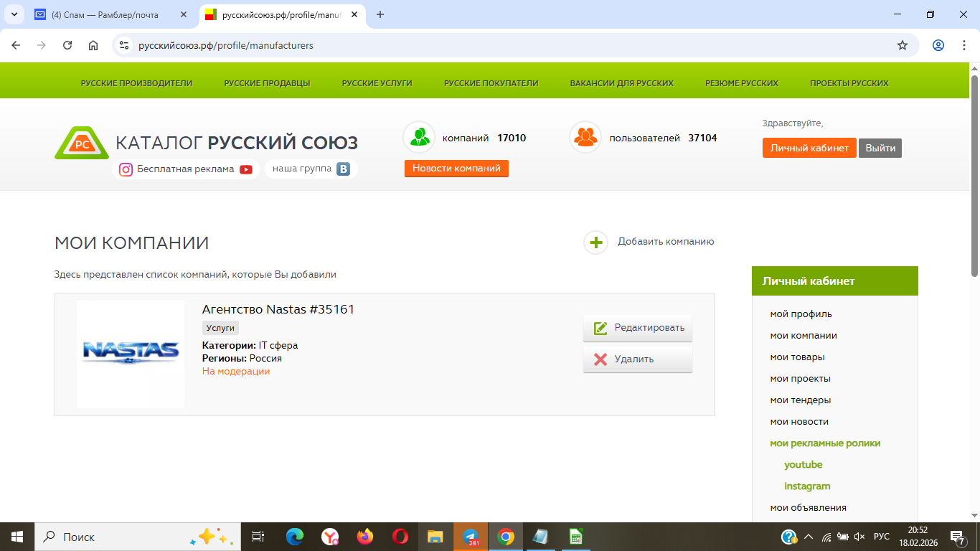Open the browser home page icon
Viewport: 980px width, 551px height.
pyautogui.click(x=93, y=45)
